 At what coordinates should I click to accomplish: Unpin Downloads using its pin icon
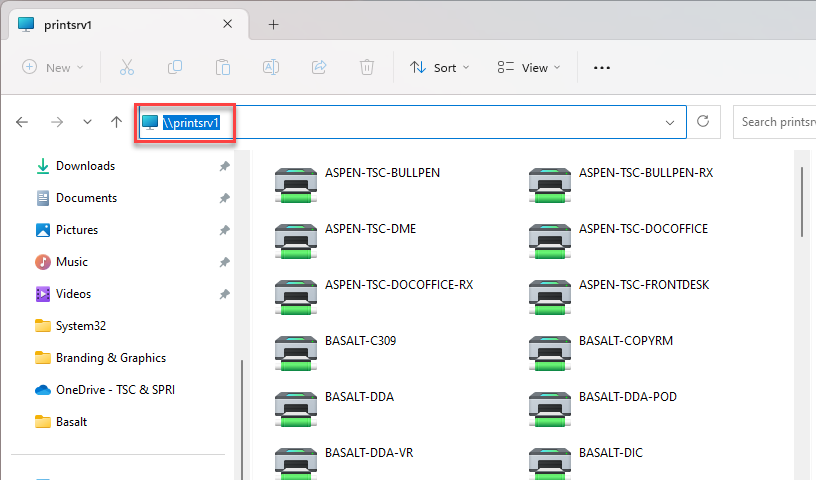[224, 166]
